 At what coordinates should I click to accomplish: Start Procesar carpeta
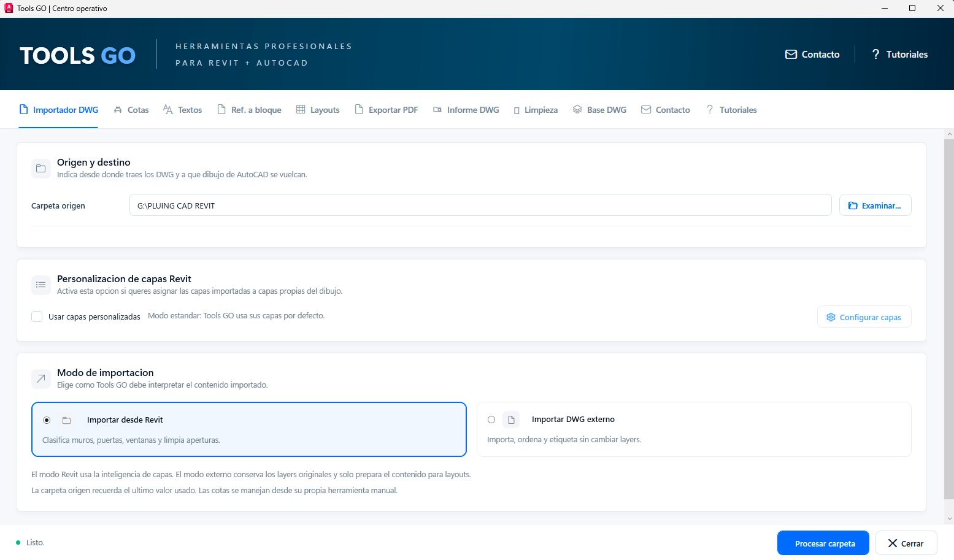click(x=823, y=543)
